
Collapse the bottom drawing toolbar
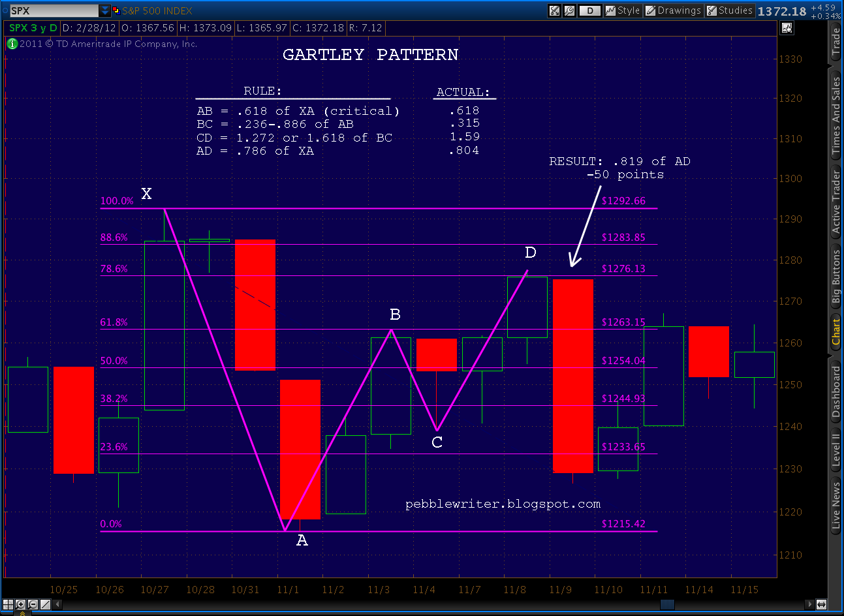[x=58, y=605]
